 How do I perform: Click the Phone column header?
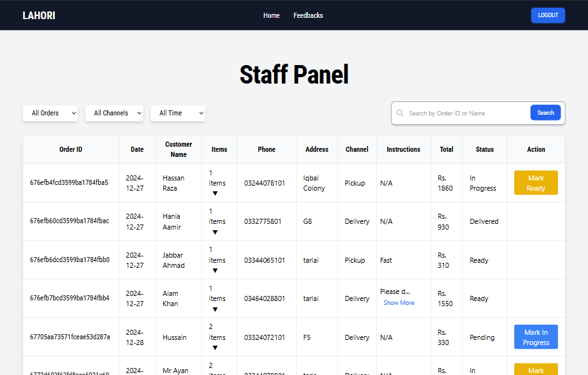[266, 149]
